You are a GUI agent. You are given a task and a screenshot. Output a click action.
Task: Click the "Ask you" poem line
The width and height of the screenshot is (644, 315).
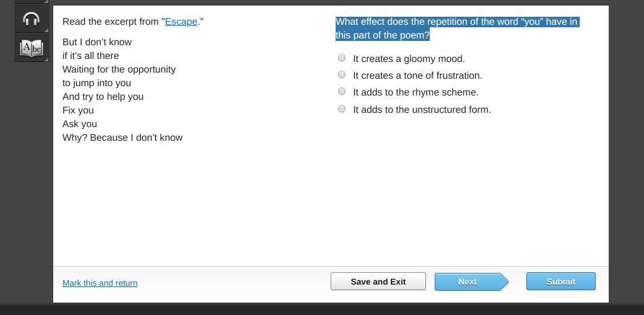79,124
